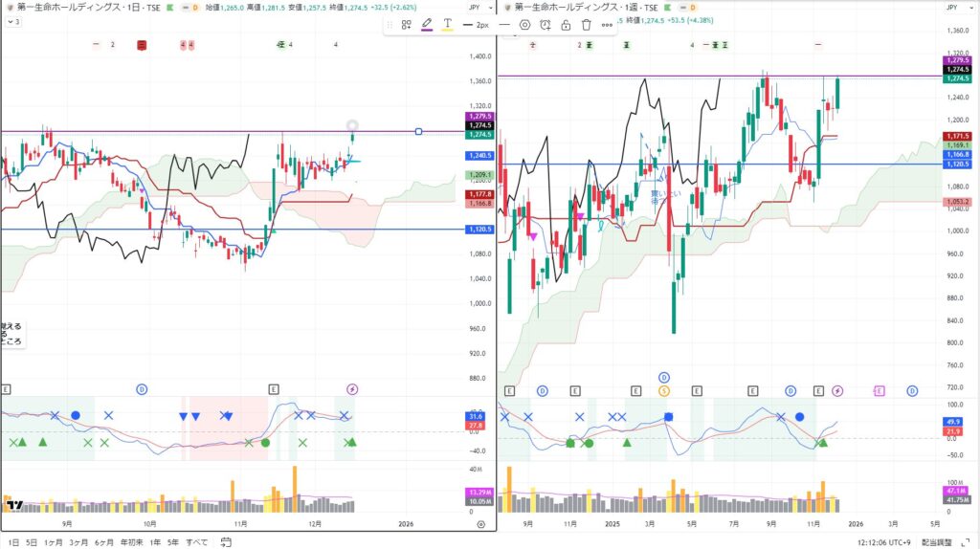
Task: Expand the collapsed indicators legend showing 3
Action: 12,21
